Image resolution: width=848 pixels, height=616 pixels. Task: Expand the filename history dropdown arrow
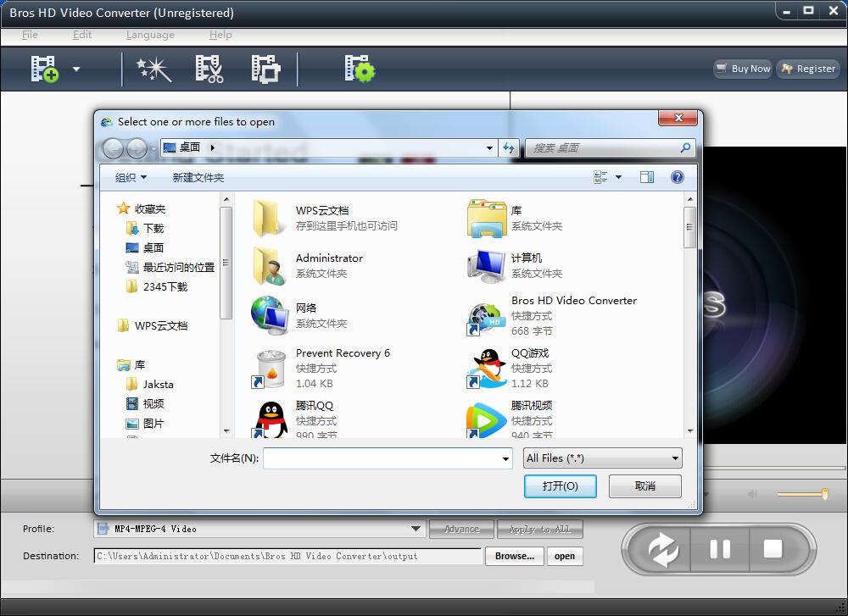[505, 458]
